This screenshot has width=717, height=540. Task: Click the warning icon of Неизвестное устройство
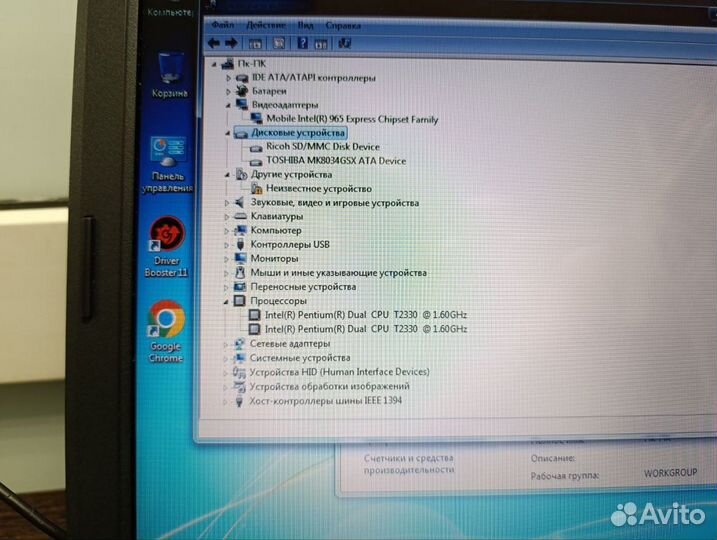[257, 188]
